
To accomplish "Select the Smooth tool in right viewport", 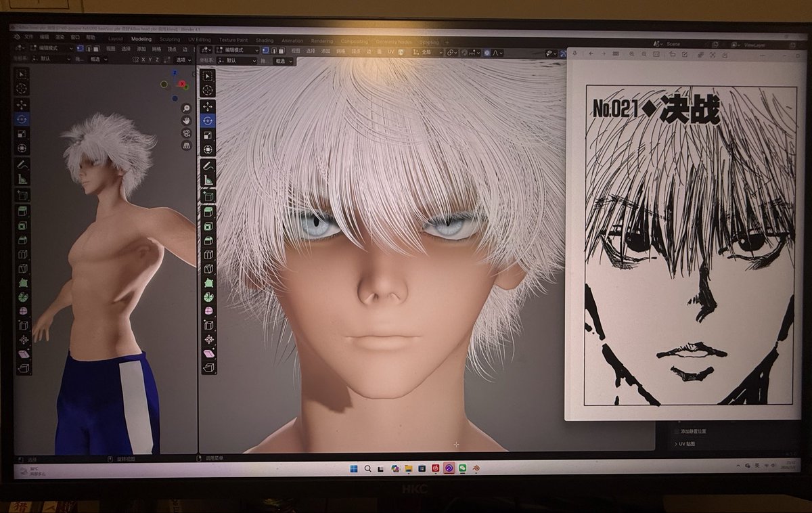I will coord(208,311).
